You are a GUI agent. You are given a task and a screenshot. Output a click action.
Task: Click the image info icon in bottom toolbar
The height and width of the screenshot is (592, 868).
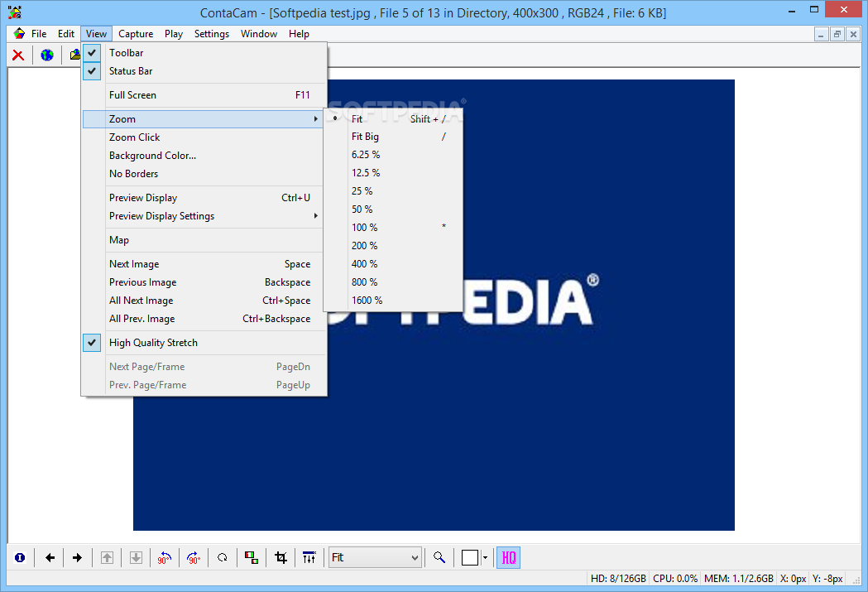point(20,558)
